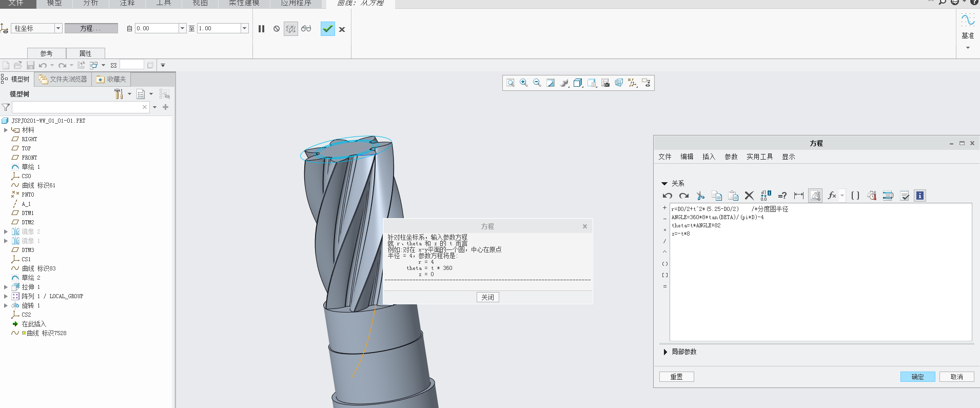
Task: Click the evaluate expression =? icon
Action: (782, 196)
